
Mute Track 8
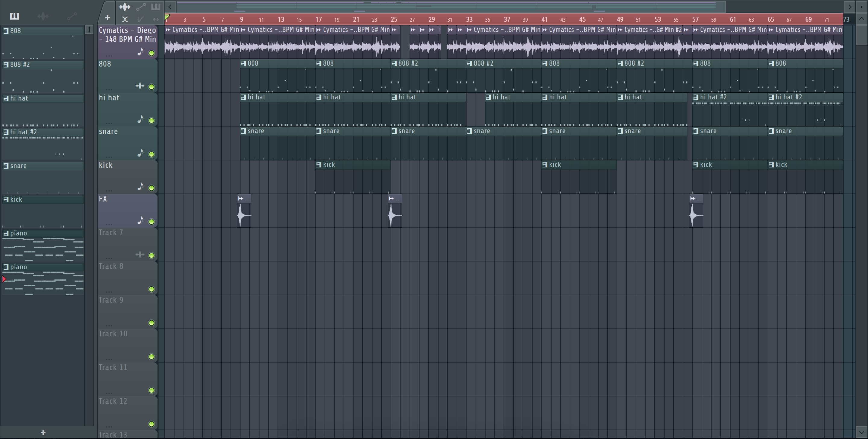pos(151,289)
